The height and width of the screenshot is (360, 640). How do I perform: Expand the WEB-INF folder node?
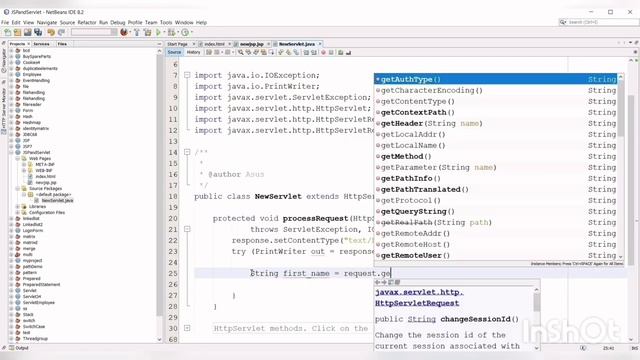click(x=24, y=171)
